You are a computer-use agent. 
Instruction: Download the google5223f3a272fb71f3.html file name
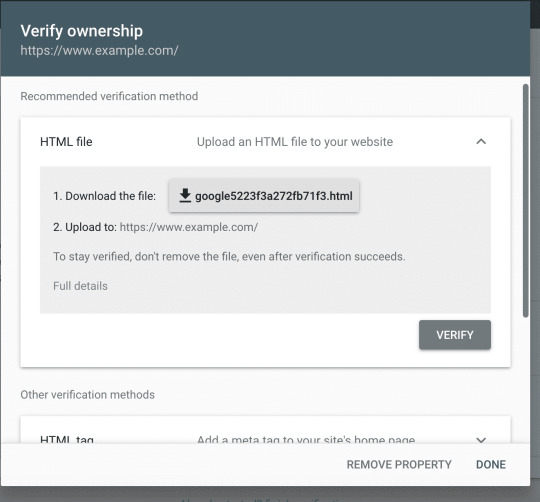click(274, 196)
